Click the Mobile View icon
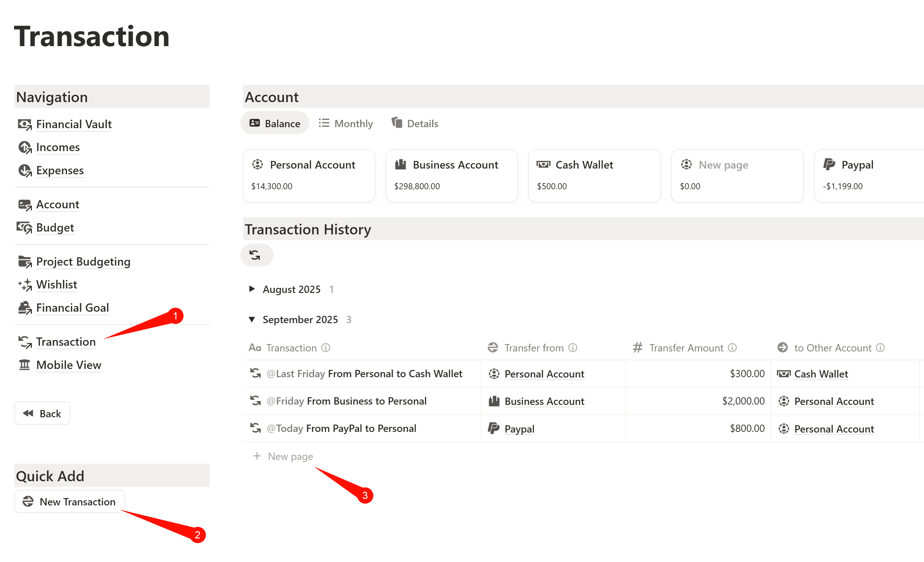Screen dimensions: 924x562 [x=25, y=365]
